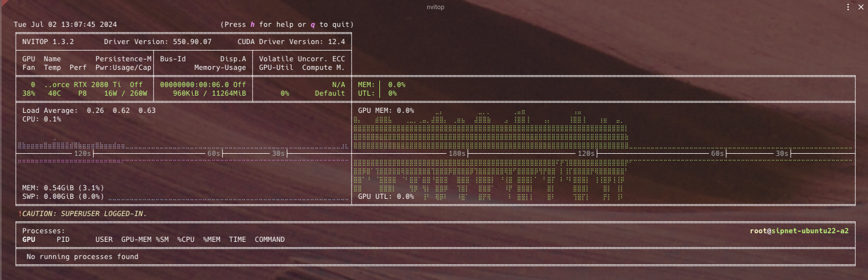Click the nvitop window title
The width and height of the screenshot is (868, 280).
click(435, 7)
